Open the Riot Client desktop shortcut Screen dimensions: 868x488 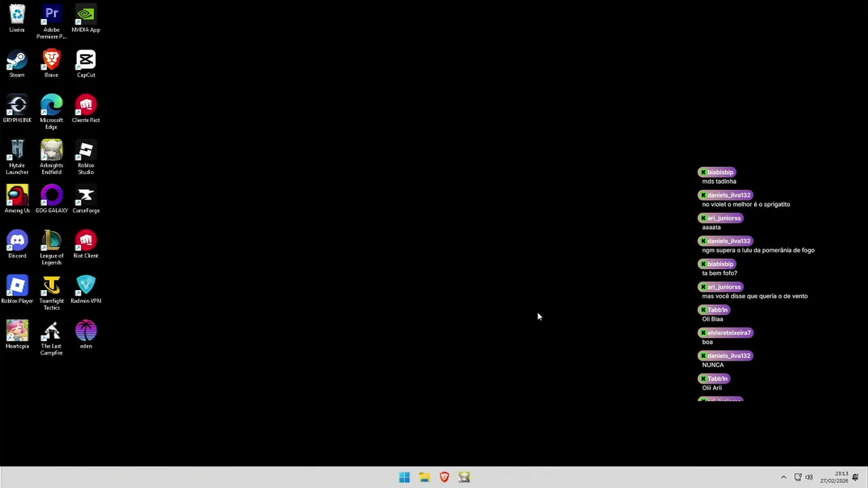(85, 245)
